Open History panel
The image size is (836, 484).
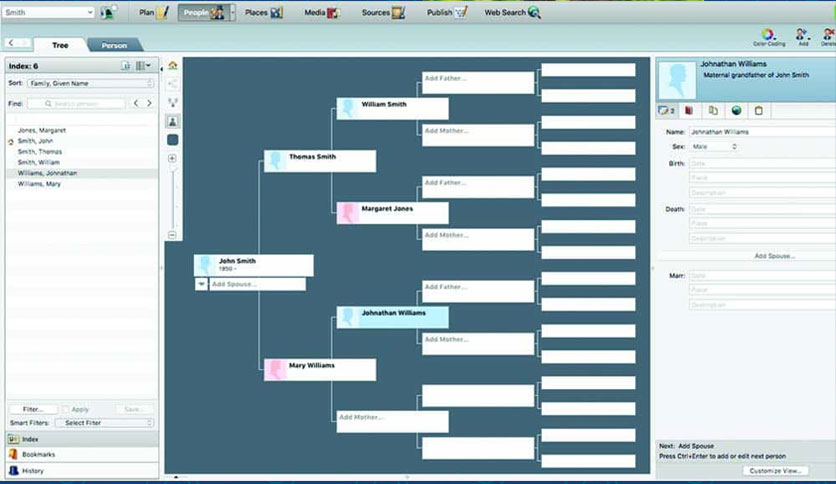[x=82, y=471]
